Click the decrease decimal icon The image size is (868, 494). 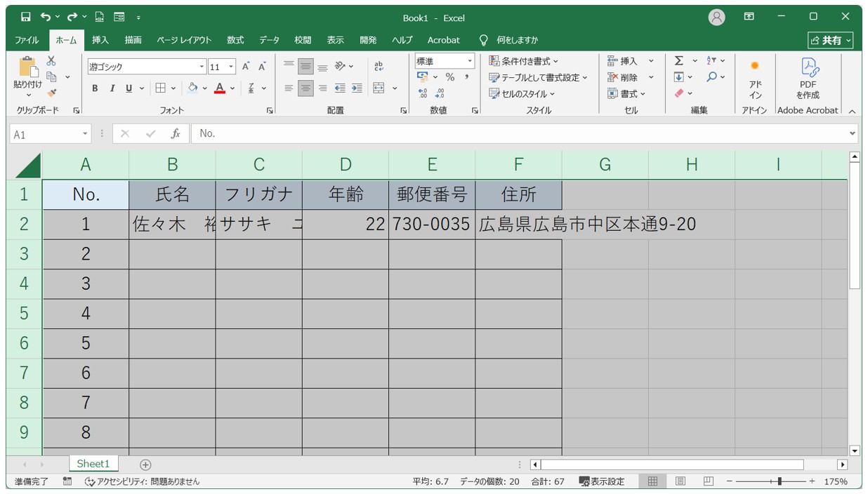(440, 93)
